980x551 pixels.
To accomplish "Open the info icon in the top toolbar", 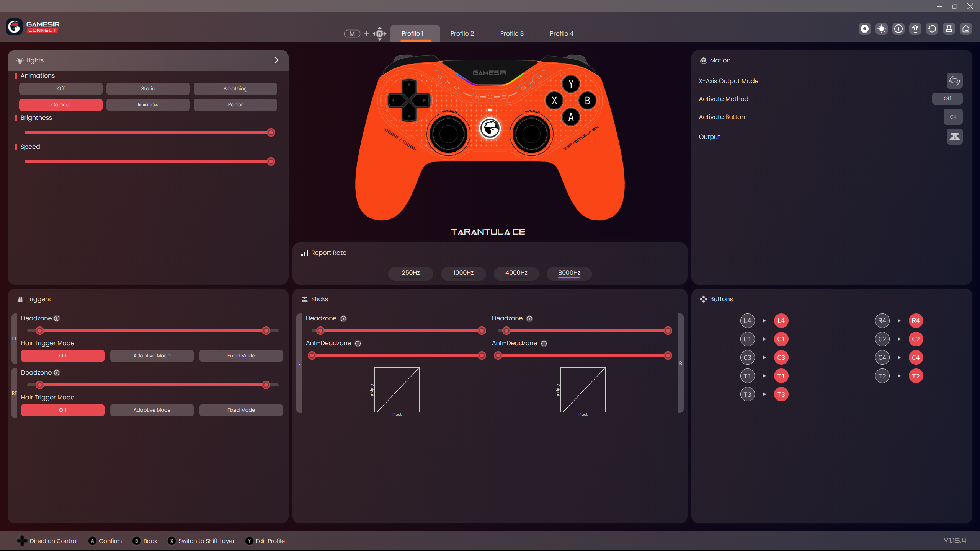I will 898,29.
